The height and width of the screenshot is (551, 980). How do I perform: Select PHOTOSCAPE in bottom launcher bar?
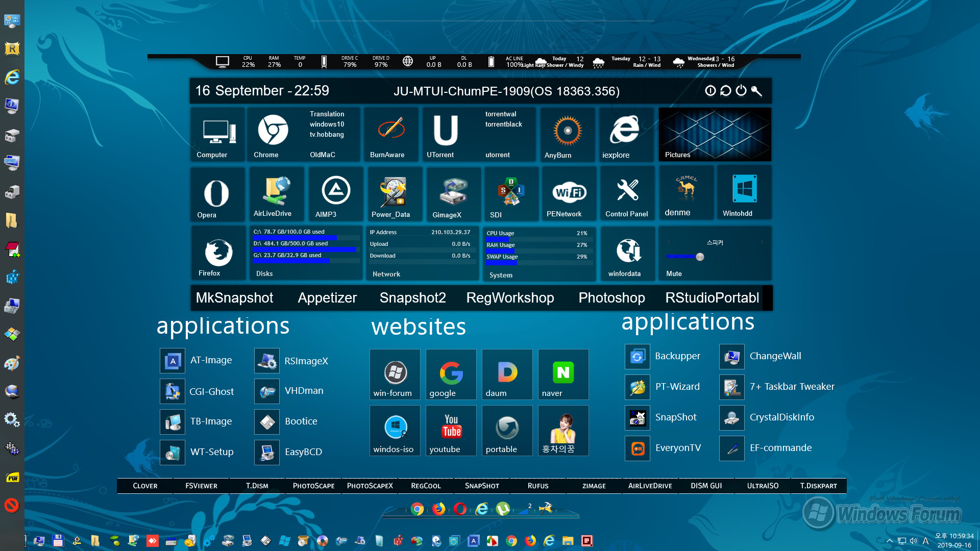coord(313,486)
